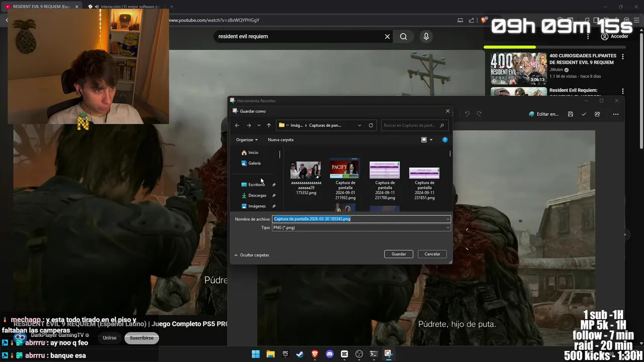Click the YouTube voice search microphone
This screenshot has height=362, width=644.
[x=426, y=36]
